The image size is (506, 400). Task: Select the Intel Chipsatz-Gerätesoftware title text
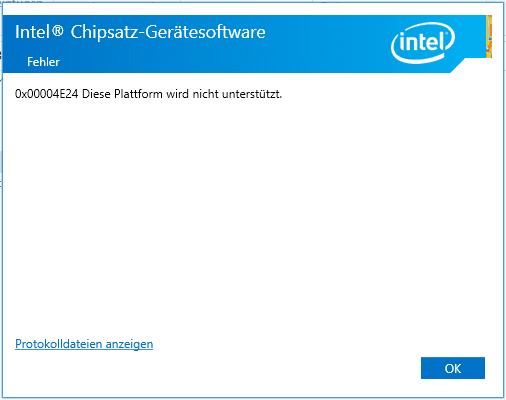(x=140, y=33)
